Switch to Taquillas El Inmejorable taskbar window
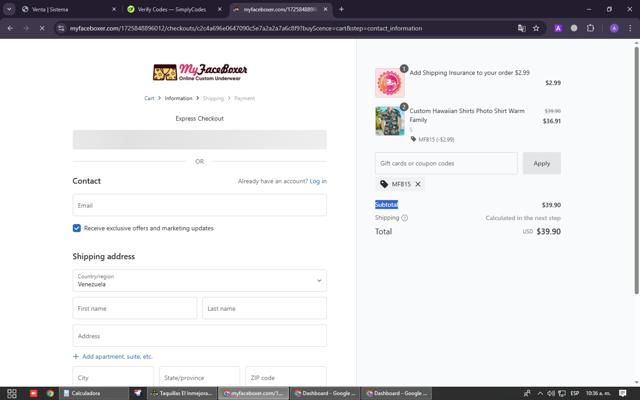The width and height of the screenshot is (640, 400). click(181, 393)
